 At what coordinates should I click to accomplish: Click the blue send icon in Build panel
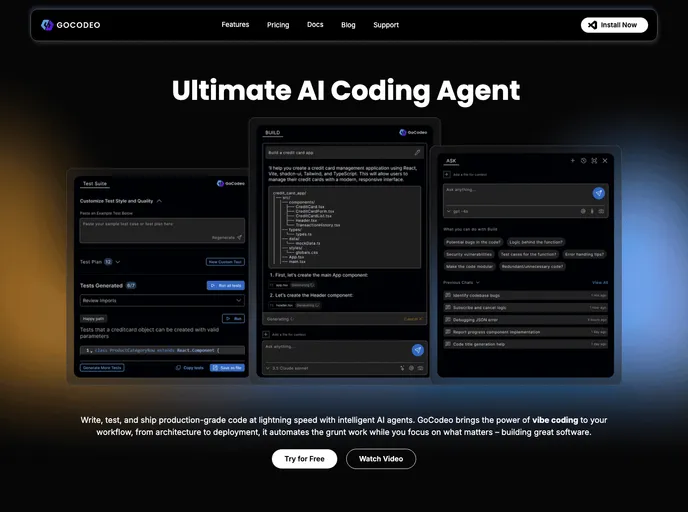click(x=418, y=350)
